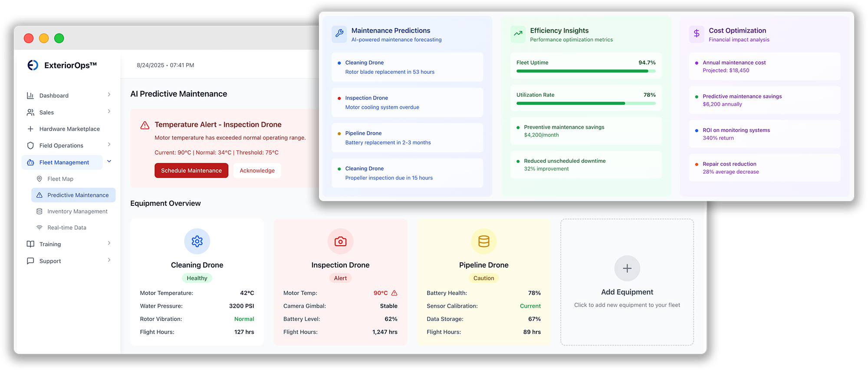The width and height of the screenshot is (868, 370).
Task: Click the temperature alert warning triangle icon
Action: 145,125
